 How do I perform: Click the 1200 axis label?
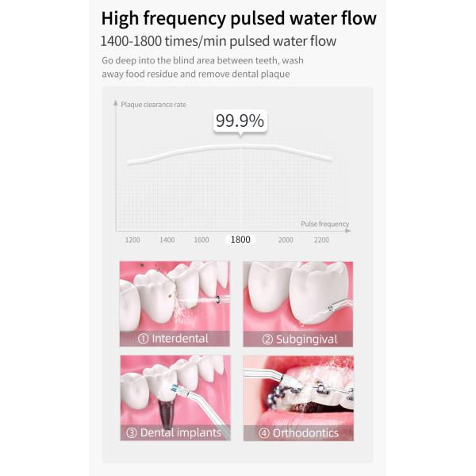132,240
